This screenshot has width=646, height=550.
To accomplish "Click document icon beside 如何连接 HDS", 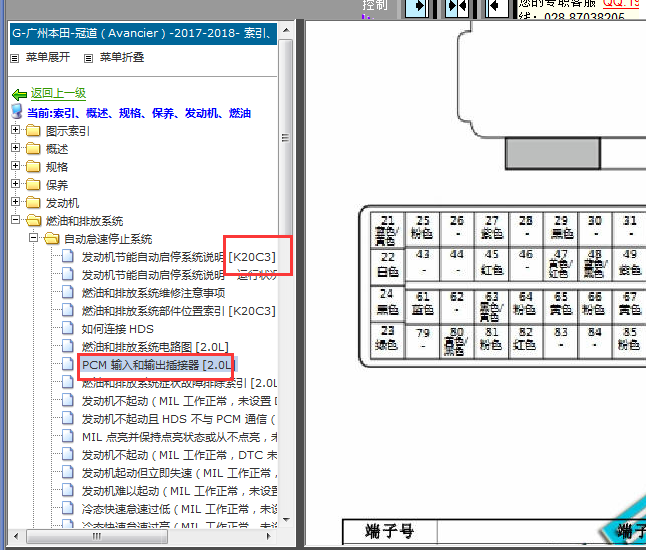I will (x=68, y=328).
